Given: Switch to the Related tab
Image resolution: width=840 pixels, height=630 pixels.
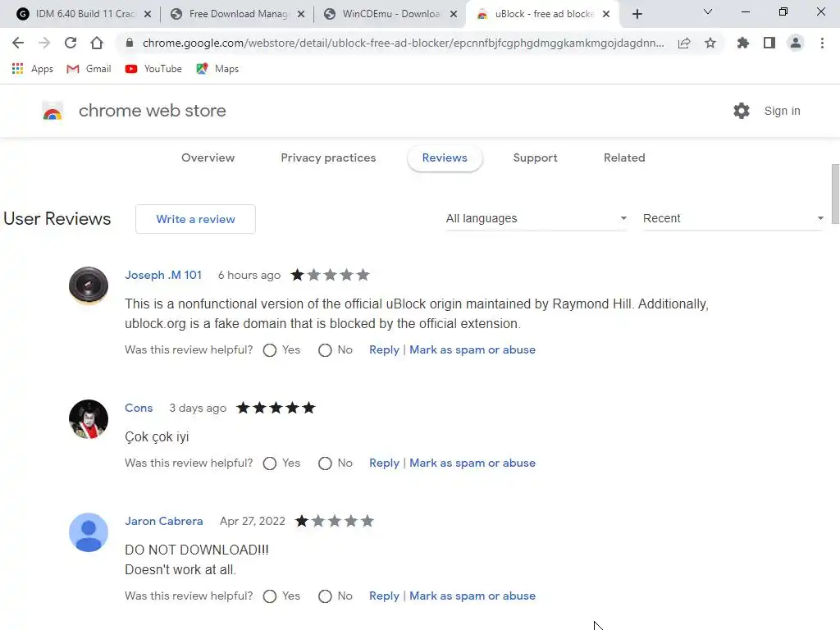Looking at the screenshot, I should click(624, 158).
